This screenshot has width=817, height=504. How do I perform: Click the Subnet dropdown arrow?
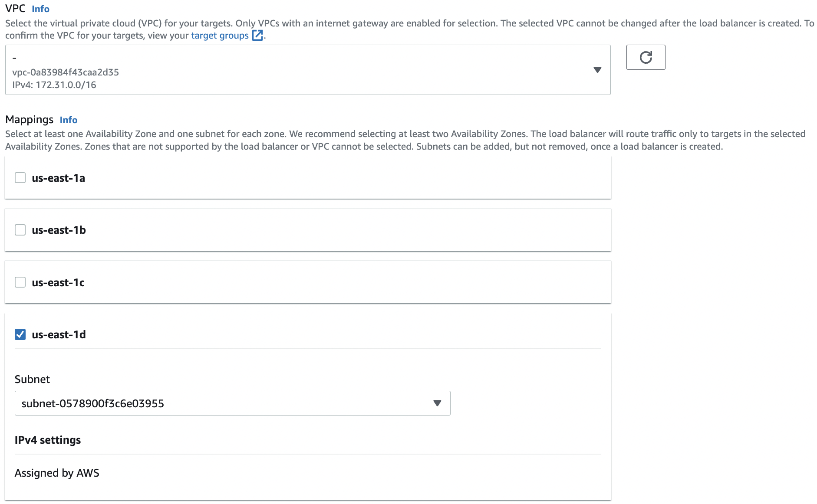(437, 403)
